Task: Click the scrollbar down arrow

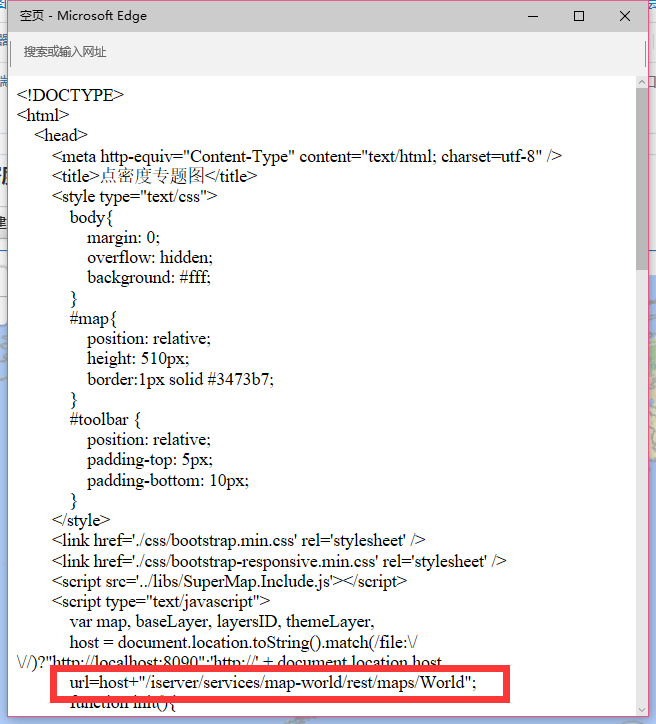Action: coord(641,710)
